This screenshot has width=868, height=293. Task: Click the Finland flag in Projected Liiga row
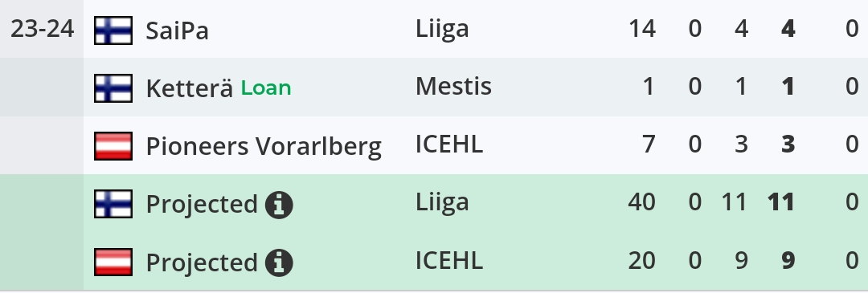pos(113,204)
